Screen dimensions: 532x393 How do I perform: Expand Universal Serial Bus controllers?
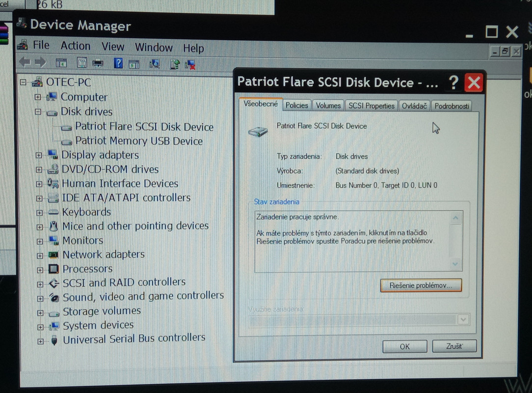40,341
